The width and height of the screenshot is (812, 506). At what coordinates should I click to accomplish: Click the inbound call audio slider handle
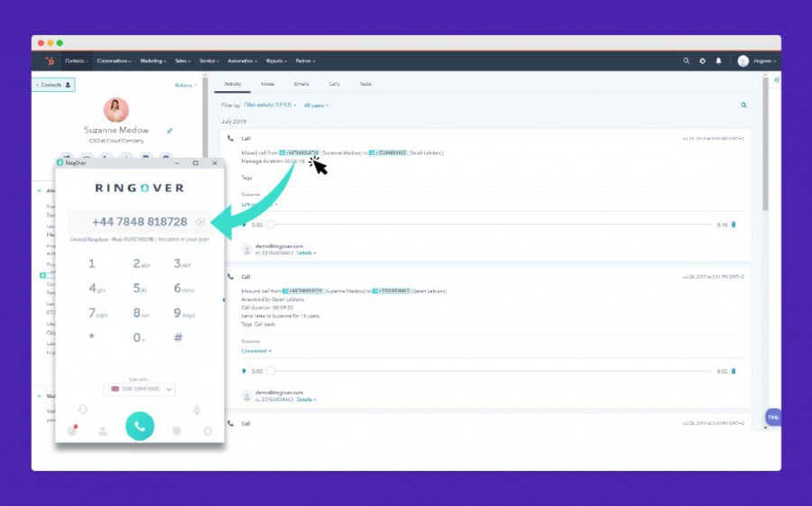271,371
